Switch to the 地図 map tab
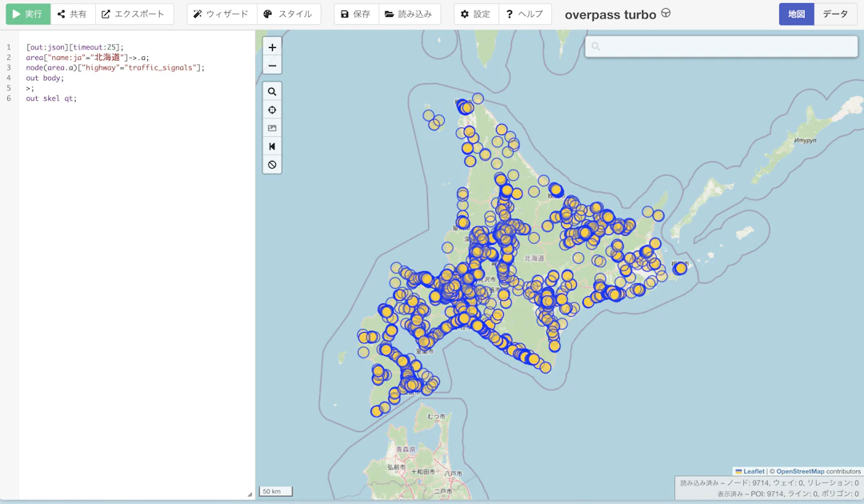 pos(796,14)
